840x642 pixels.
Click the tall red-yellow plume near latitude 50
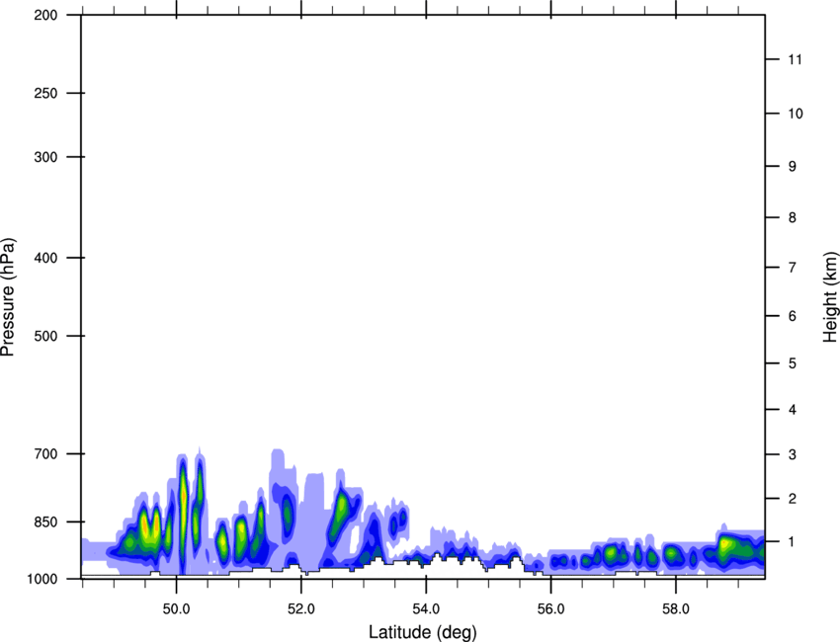click(x=183, y=509)
